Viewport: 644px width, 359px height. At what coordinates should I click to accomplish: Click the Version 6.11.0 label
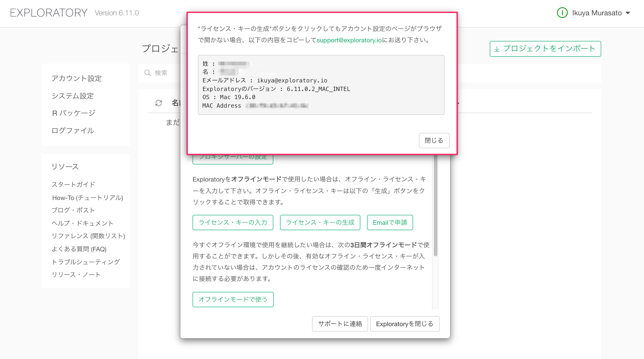point(117,13)
